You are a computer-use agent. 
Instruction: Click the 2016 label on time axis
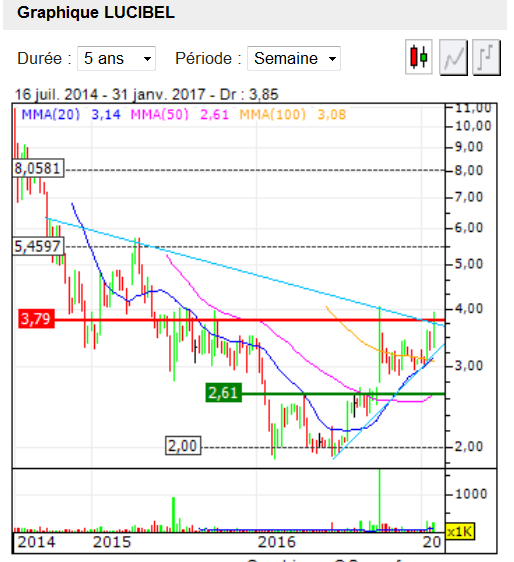click(x=276, y=542)
